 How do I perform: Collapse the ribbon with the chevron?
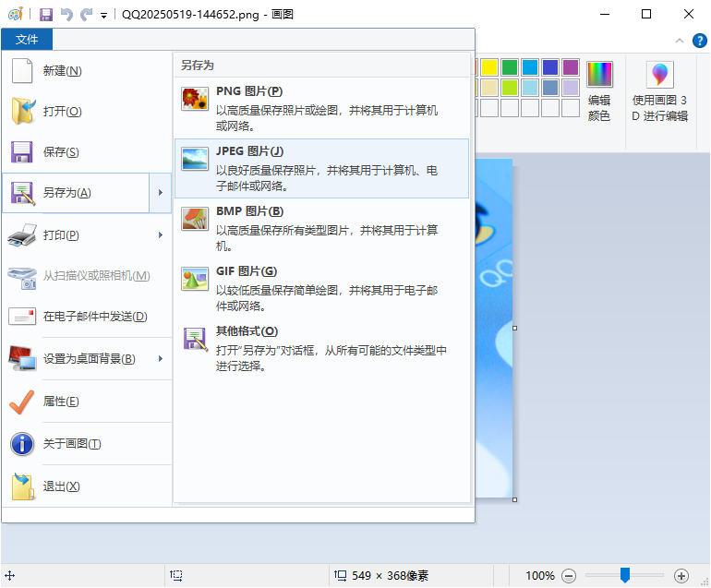click(680, 41)
